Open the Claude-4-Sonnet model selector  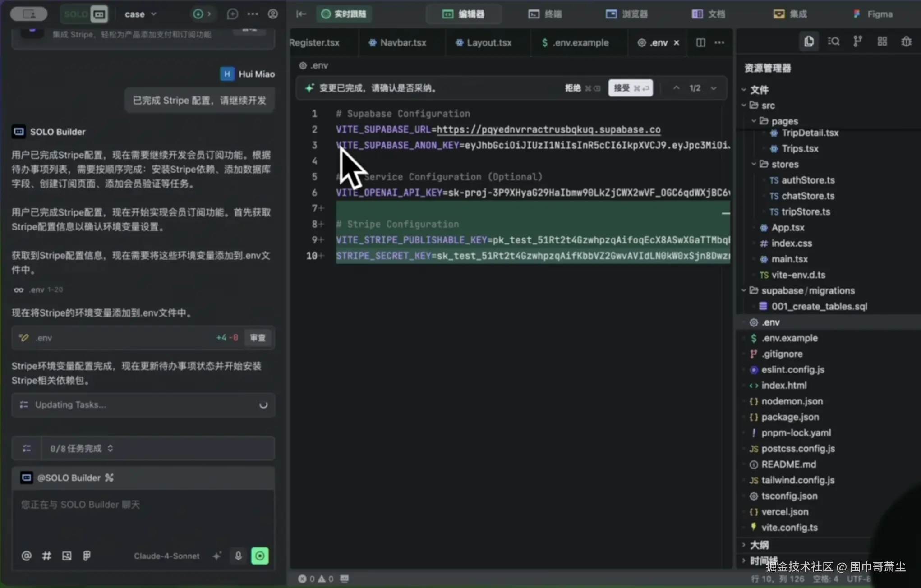tap(166, 556)
